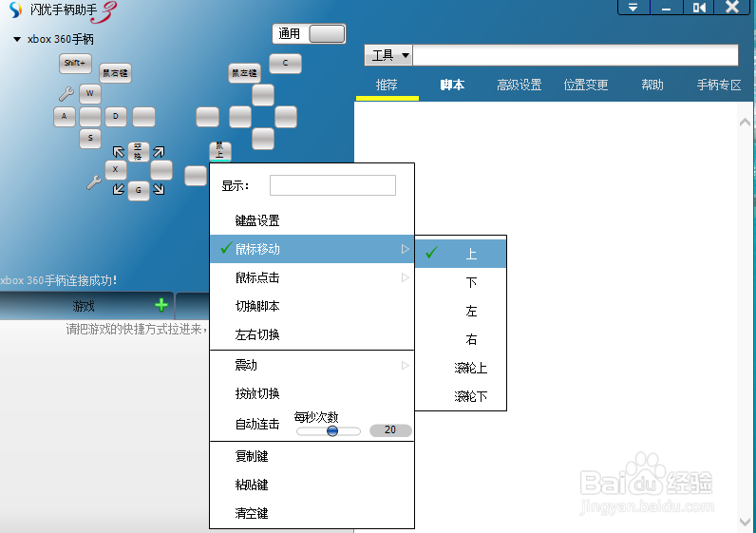
Task: Open the 工具 dropdown
Action: (x=388, y=55)
